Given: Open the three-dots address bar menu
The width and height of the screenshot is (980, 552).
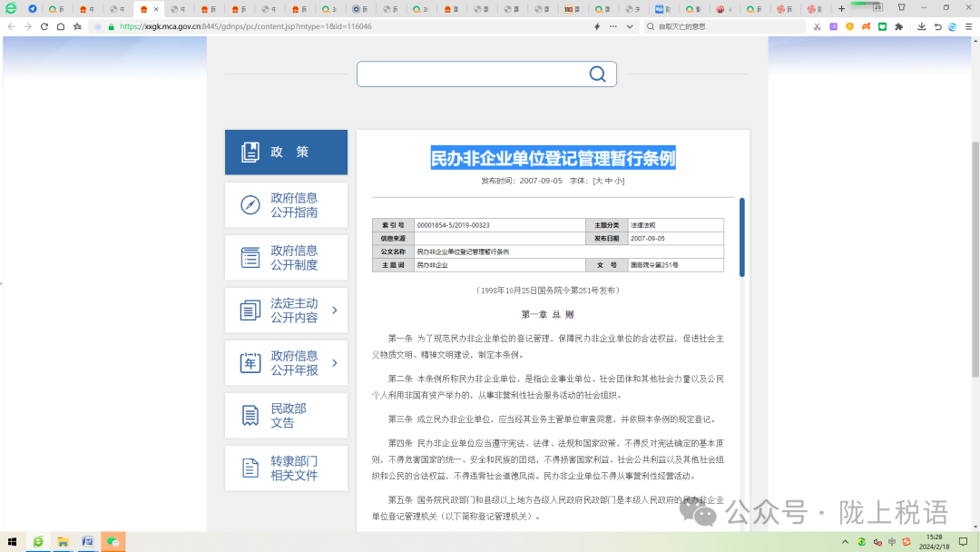Looking at the screenshot, I should click(613, 26).
